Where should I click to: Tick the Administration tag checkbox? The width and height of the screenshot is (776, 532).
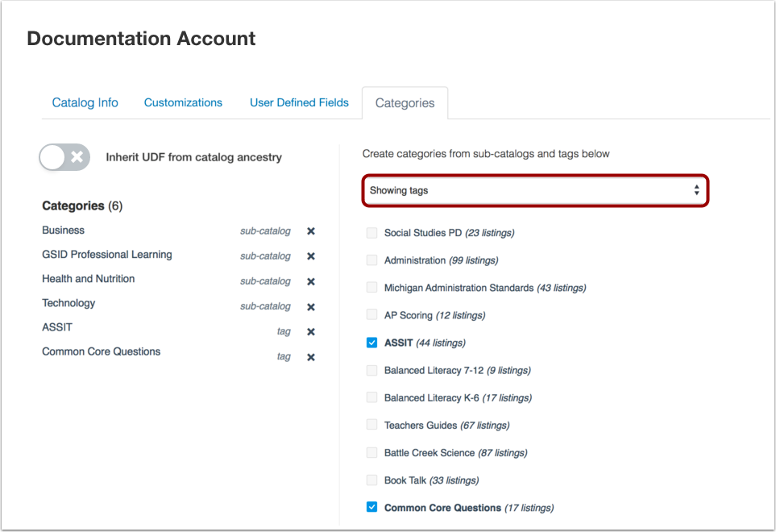click(x=371, y=260)
